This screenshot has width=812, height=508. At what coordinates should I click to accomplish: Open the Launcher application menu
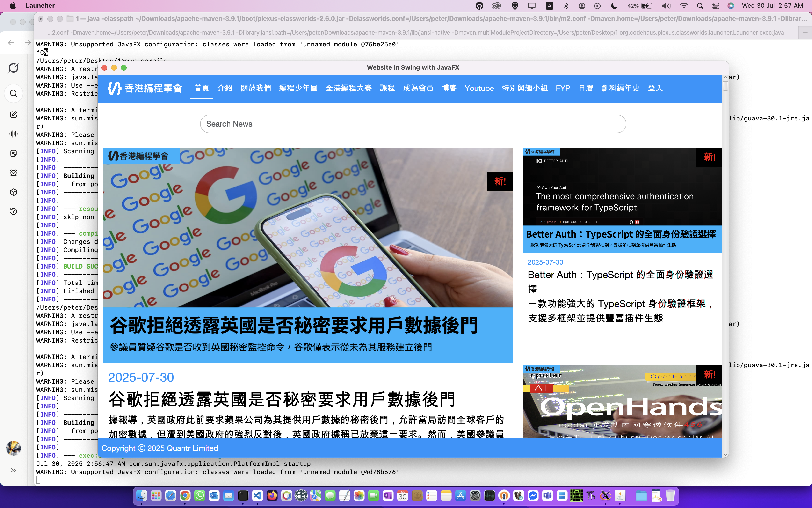click(40, 6)
